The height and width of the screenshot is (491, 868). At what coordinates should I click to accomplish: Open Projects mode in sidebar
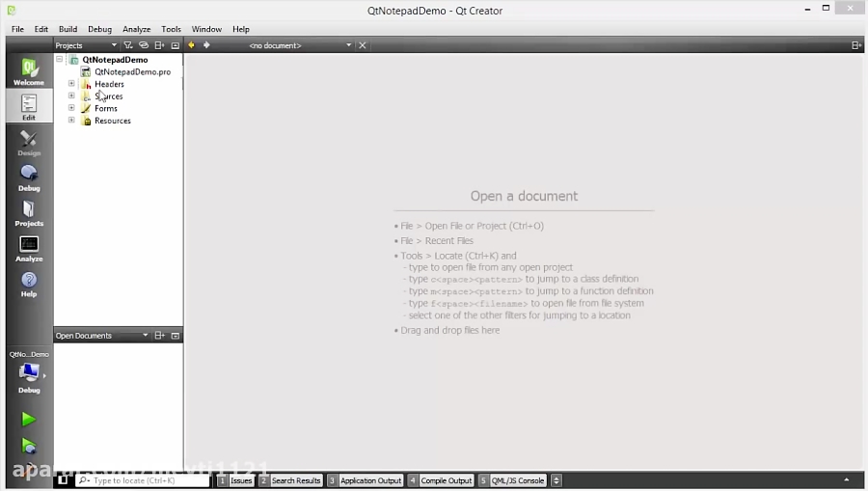click(29, 214)
